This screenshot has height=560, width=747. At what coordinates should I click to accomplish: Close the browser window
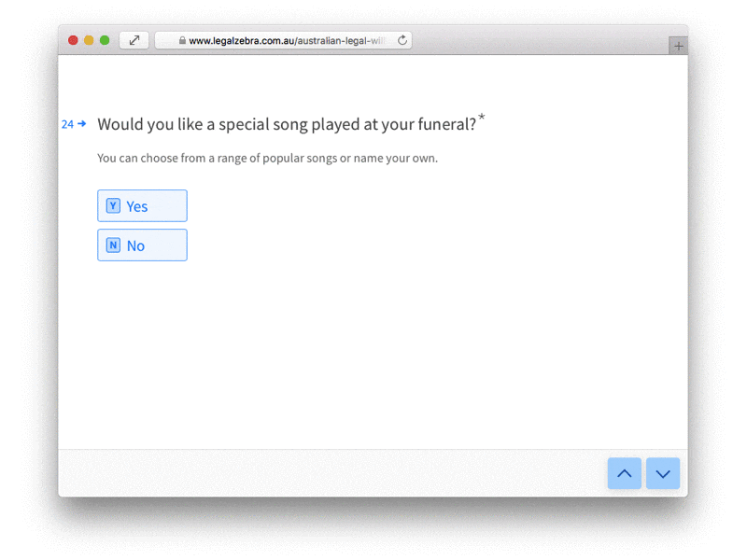[74, 40]
